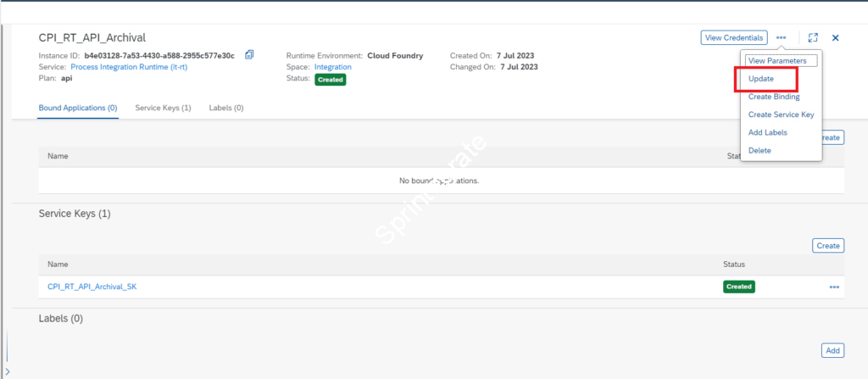Copy the Instance ID using the copy icon
This screenshot has width=868, height=379.
click(x=249, y=55)
